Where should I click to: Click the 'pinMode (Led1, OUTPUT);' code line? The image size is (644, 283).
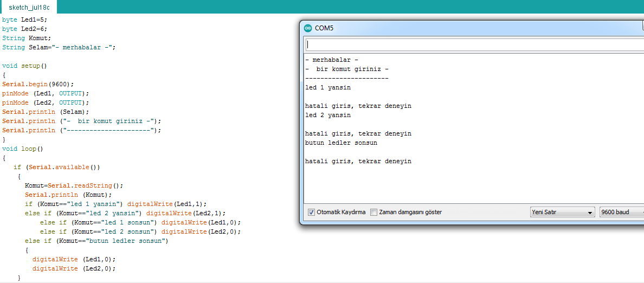click(45, 93)
